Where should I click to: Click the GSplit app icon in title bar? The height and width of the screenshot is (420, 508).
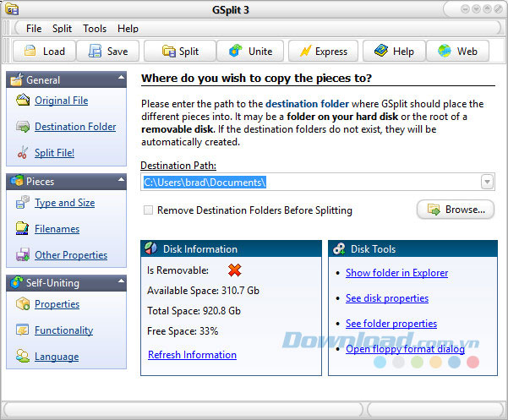pos(12,9)
